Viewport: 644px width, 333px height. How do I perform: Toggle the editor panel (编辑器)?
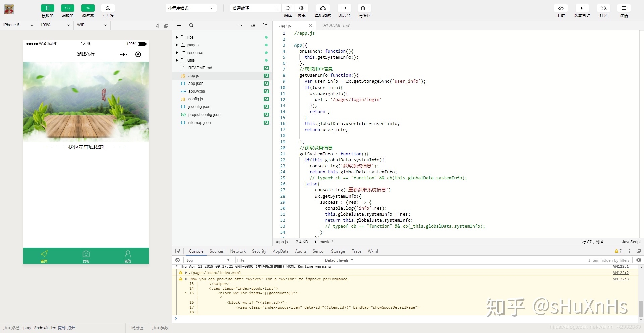coord(67,8)
